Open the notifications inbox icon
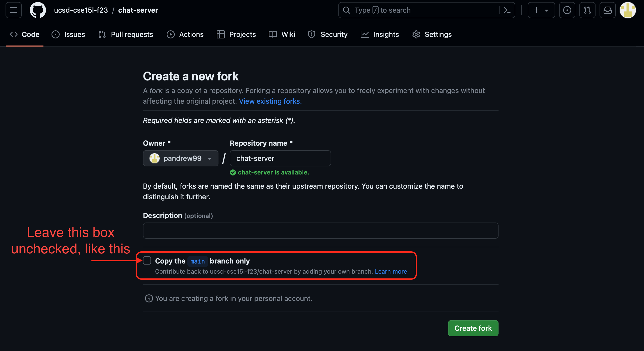Viewport: 644px width, 351px height. [x=607, y=10]
